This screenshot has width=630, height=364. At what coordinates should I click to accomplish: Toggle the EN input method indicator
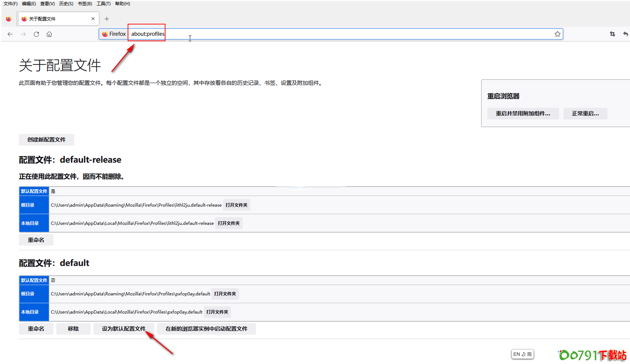[522, 354]
